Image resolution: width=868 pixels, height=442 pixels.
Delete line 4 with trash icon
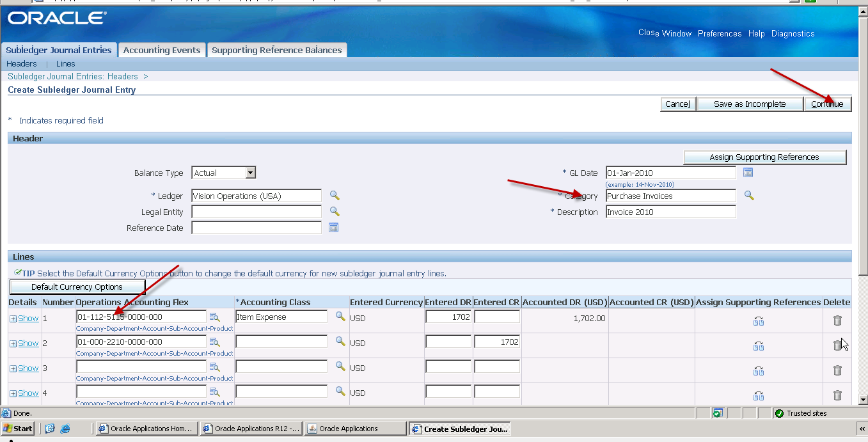pyautogui.click(x=837, y=395)
